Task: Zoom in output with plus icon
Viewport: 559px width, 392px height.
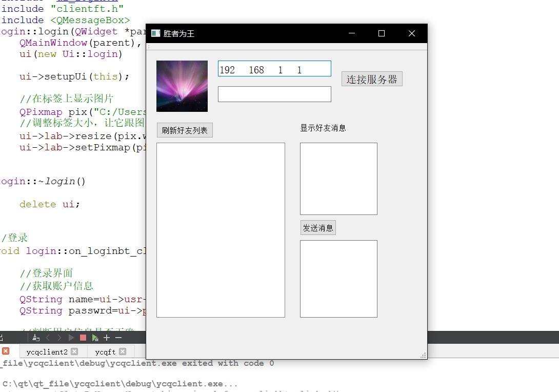Action: pos(107,338)
